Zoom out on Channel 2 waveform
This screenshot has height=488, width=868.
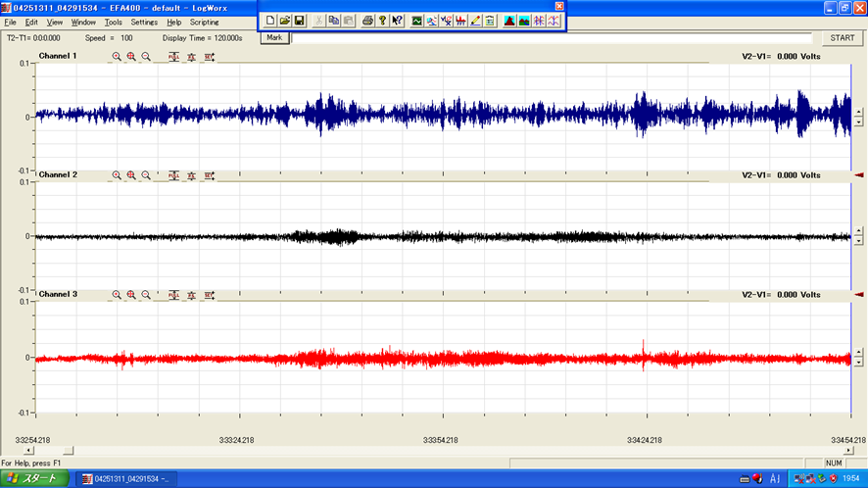(146, 175)
